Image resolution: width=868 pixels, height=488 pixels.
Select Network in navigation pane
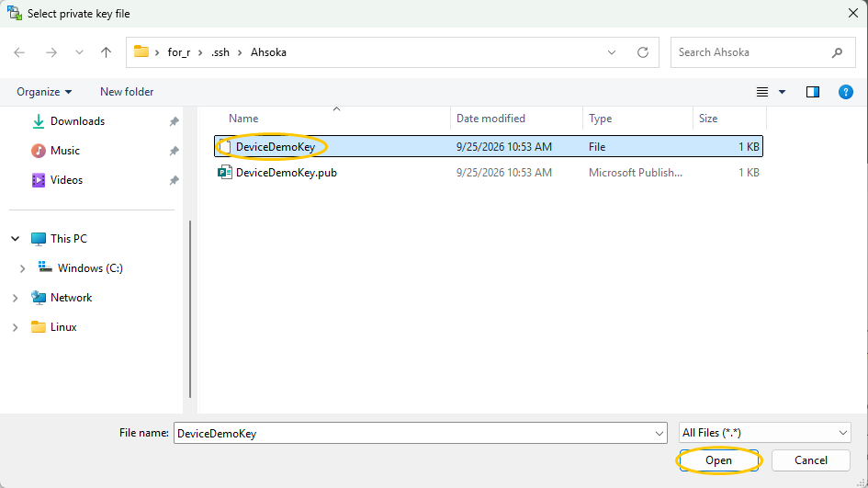[x=72, y=298]
